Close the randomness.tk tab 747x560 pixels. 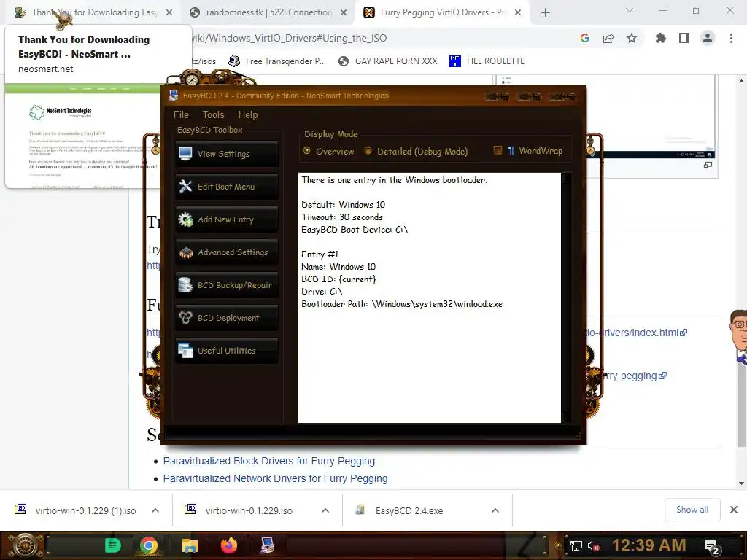(344, 13)
